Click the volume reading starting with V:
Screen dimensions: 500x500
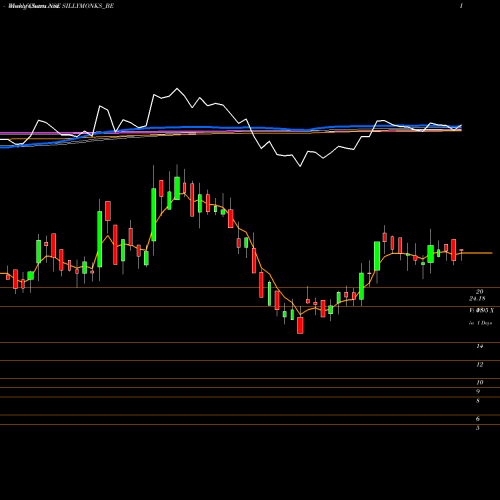point(481,310)
